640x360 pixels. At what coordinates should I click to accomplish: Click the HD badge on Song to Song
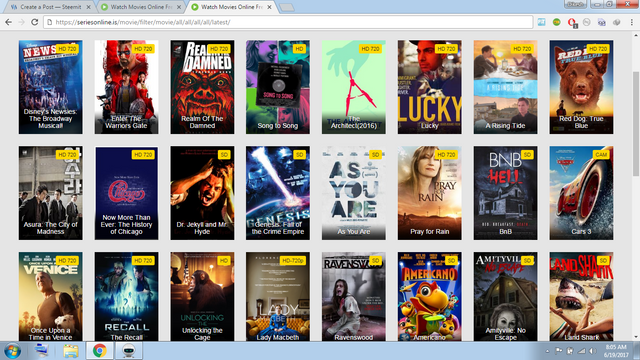299,49
